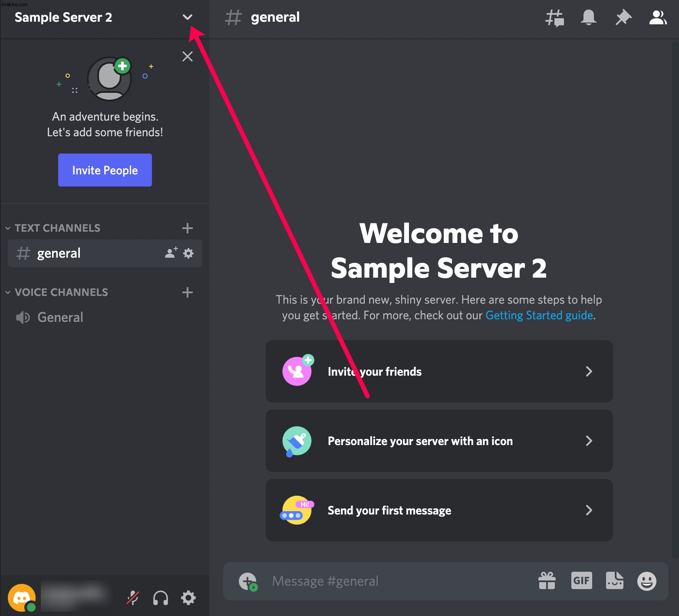679x616 pixels.
Task: Open Threads icon in channel header
Action: 554,18
